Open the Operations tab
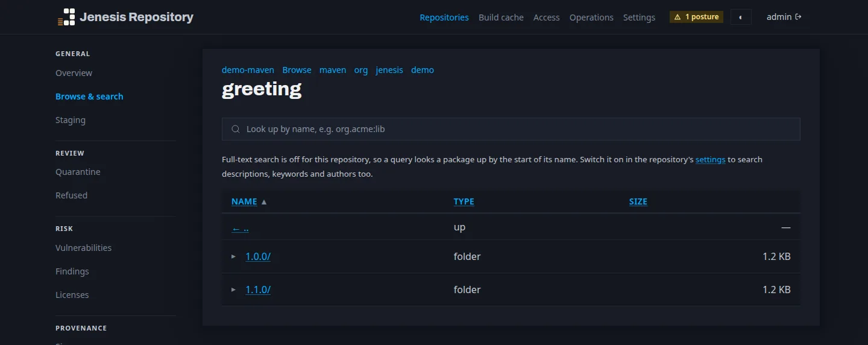The width and height of the screenshot is (868, 345). click(591, 17)
